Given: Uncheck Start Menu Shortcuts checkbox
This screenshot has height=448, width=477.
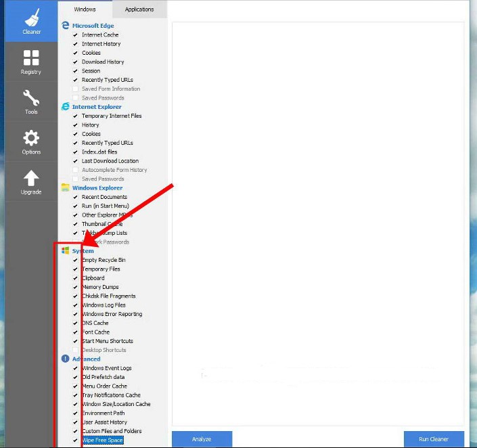Looking at the screenshot, I should click(x=75, y=341).
